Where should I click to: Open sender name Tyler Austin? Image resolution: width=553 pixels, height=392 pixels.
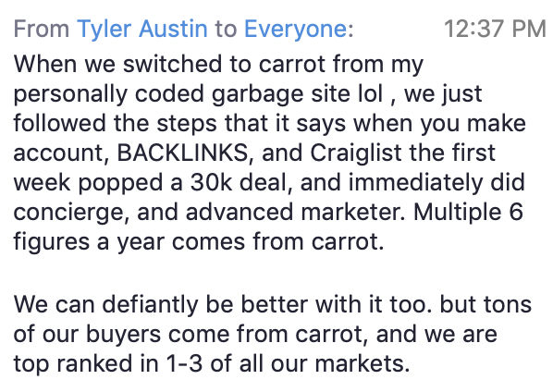[x=142, y=30]
